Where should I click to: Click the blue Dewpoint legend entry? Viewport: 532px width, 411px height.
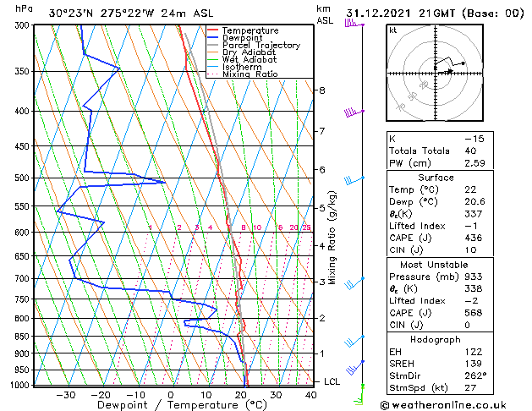click(x=235, y=38)
